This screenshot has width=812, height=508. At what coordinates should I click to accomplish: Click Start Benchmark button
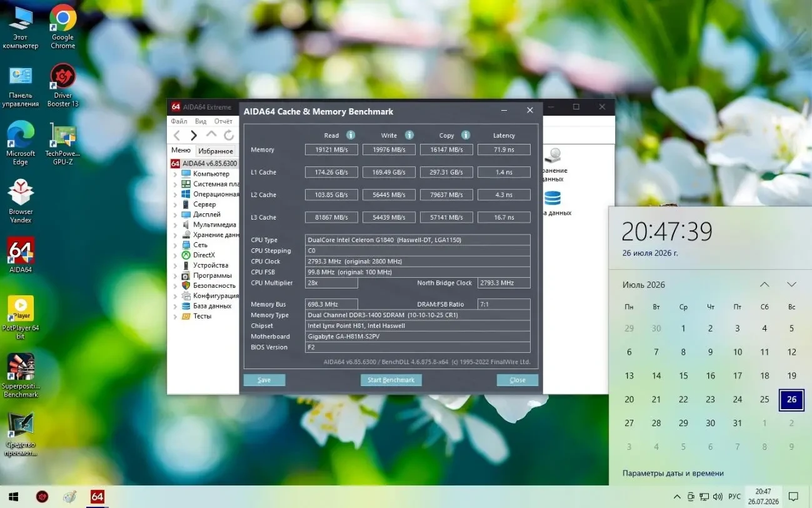(391, 380)
